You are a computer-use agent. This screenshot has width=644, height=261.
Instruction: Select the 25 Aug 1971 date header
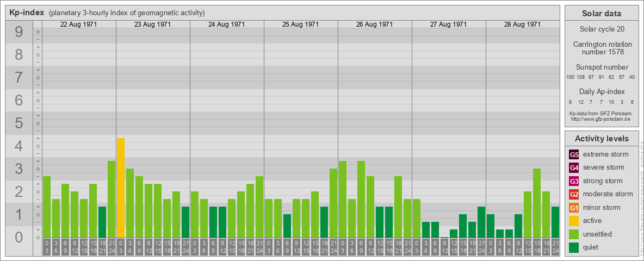coord(301,24)
